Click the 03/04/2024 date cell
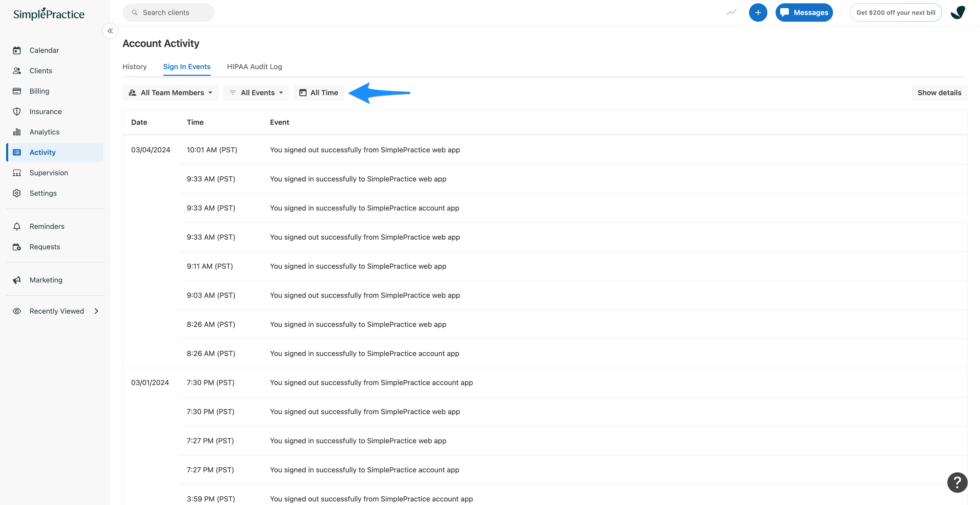980x505 pixels. (x=151, y=150)
